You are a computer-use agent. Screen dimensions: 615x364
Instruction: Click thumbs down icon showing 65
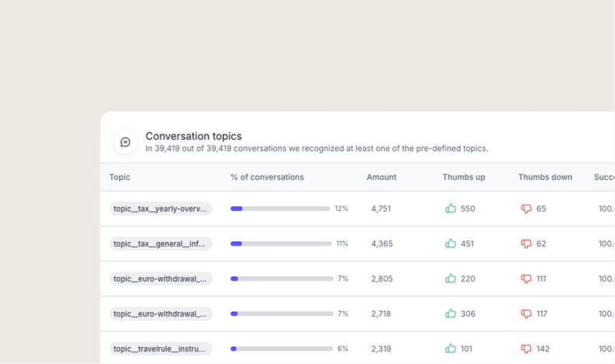click(x=526, y=208)
